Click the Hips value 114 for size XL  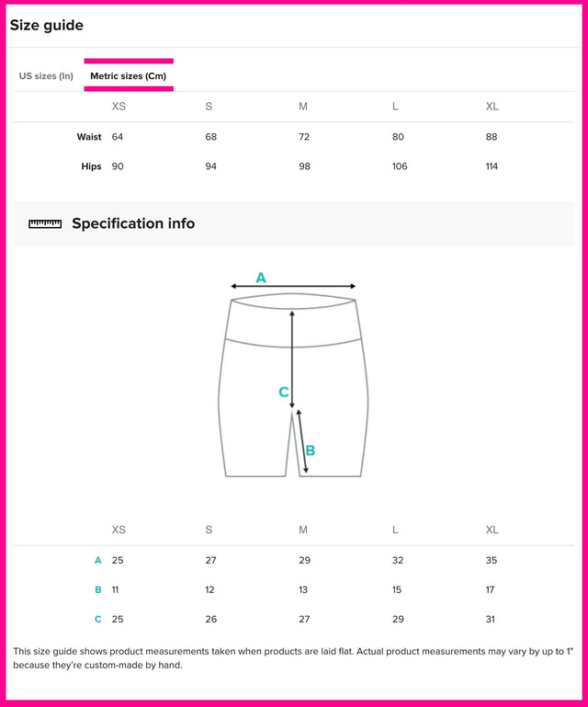click(x=493, y=166)
